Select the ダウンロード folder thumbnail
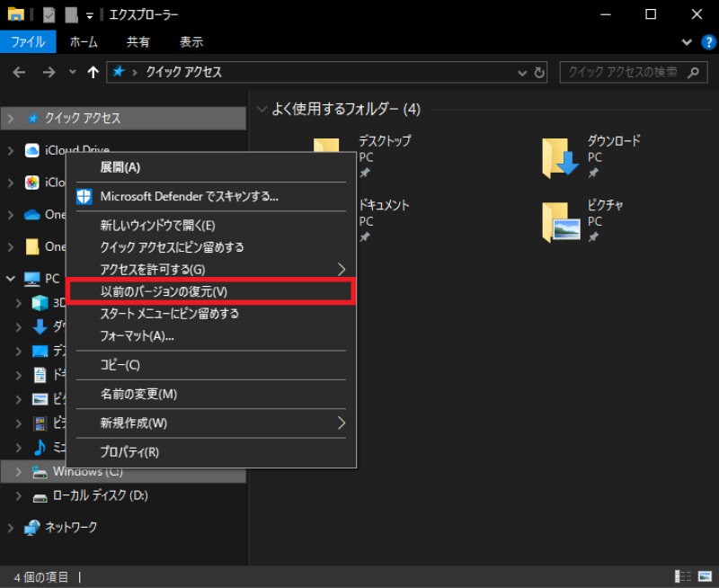Image resolution: width=719 pixels, height=588 pixels. pos(560,157)
